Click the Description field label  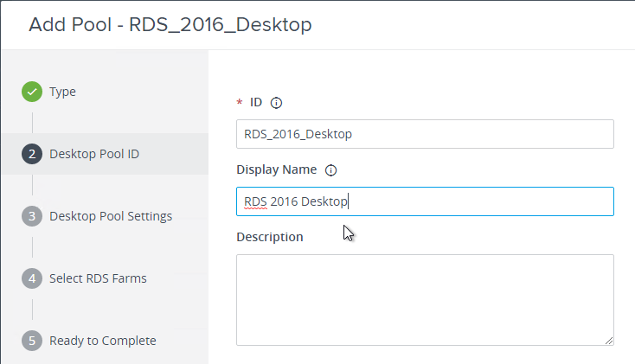pyautogui.click(x=270, y=237)
